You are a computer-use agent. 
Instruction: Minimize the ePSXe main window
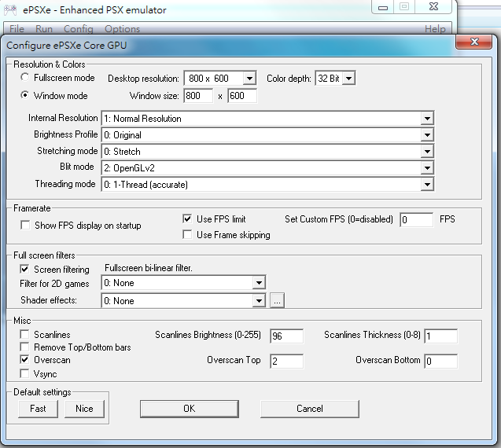tap(383, 7)
